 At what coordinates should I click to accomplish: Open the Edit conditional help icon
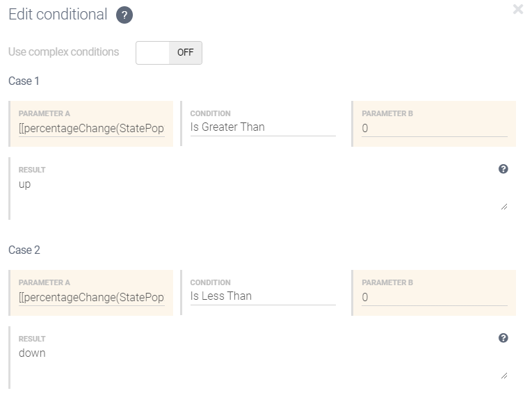(x=124, y=15)
